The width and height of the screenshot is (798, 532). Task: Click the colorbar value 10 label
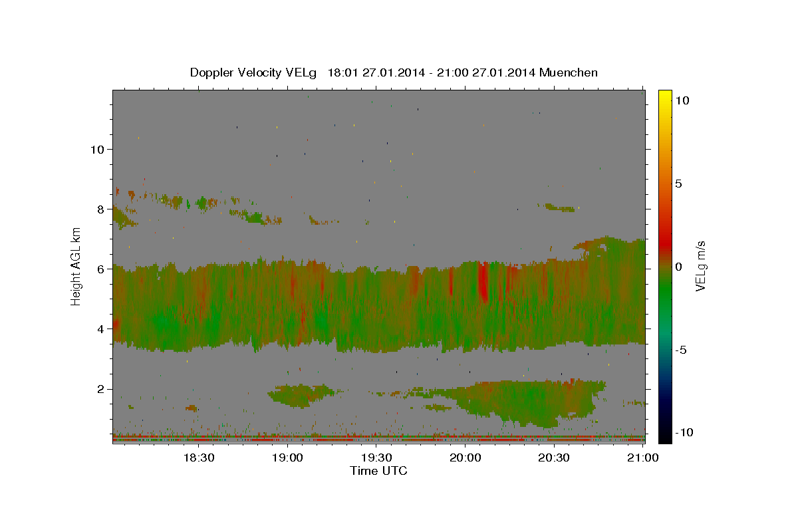coord(682,100)
